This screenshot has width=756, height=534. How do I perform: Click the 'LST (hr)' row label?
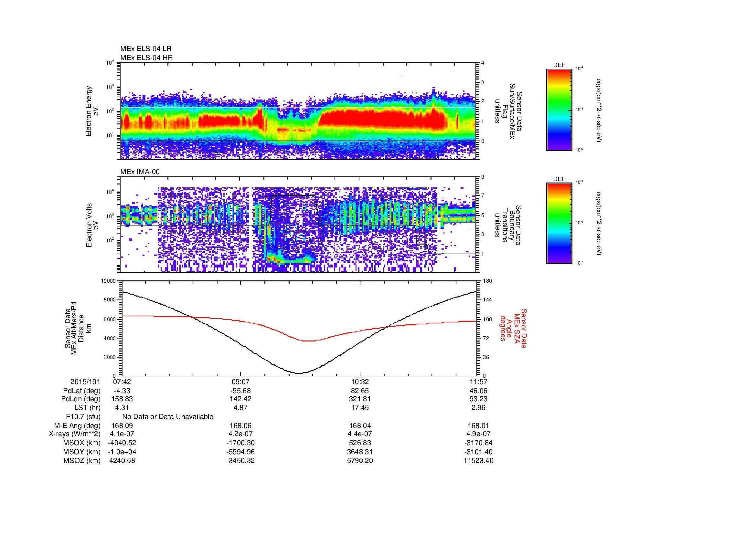tap(87, 408)
